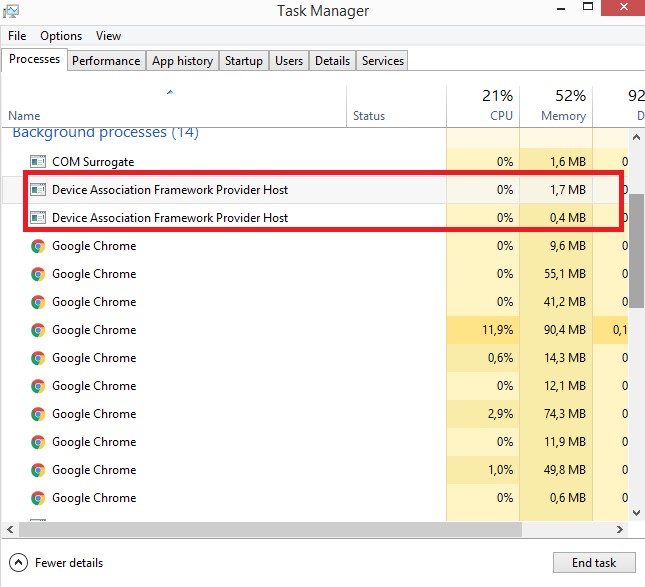The height and width of the screenshot is (587, 645).
Task: Open the Startup tab
Action: (244, 61)
